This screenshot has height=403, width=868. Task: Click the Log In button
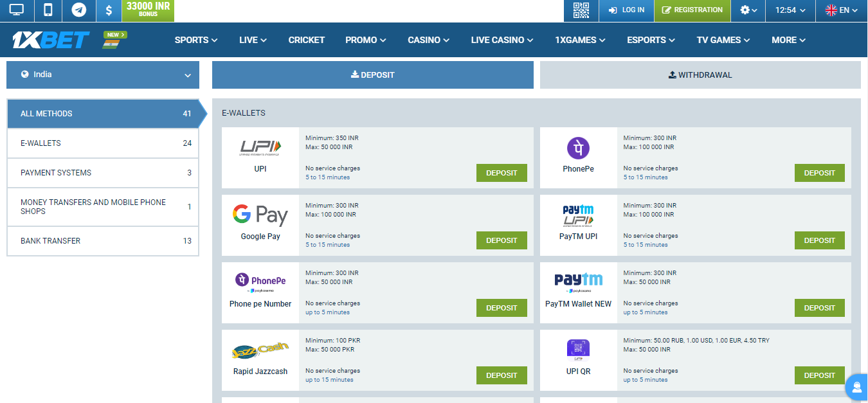626,10
